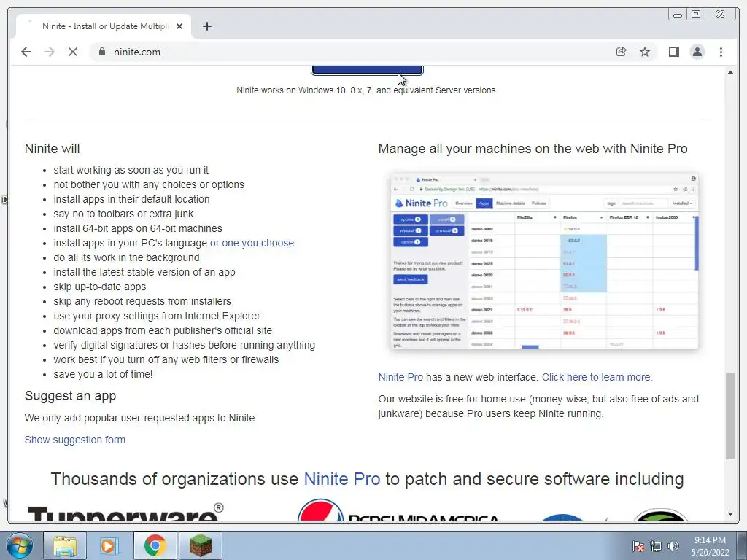Click 'install 64-bit apps on 64-bit machines'
The height and width of the screenshot is (560, 747).
pos(138,228)
